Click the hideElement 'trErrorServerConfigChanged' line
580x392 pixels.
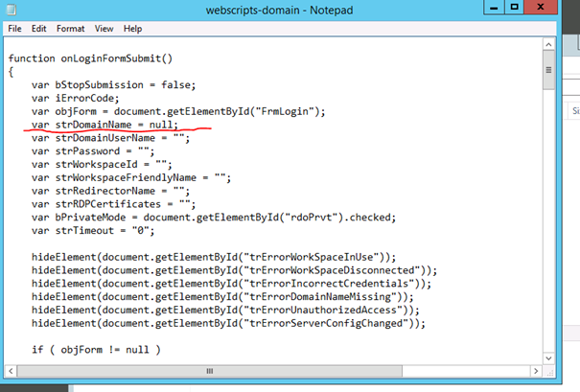228,324
